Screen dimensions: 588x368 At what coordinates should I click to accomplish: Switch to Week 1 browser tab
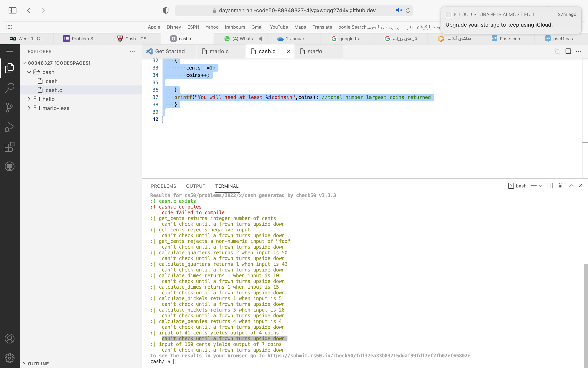[x=27, y=39]
